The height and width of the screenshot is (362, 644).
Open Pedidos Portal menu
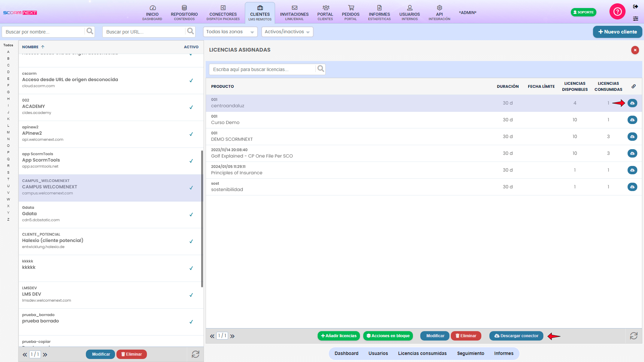tap(351, 13)
